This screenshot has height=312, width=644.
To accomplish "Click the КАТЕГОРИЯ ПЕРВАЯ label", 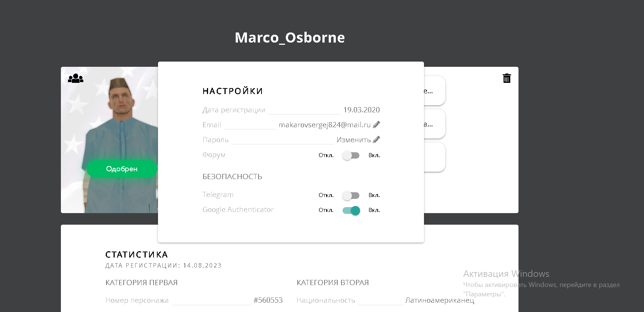I will point(142,283).
